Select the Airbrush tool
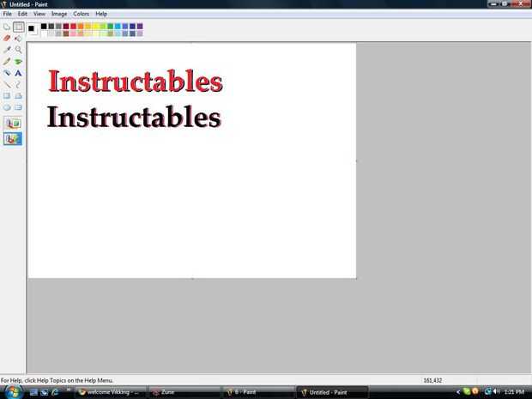 point(7,73)
